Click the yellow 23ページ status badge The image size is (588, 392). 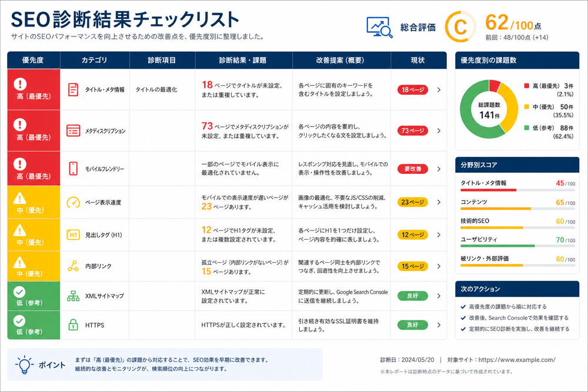point(413,202)
